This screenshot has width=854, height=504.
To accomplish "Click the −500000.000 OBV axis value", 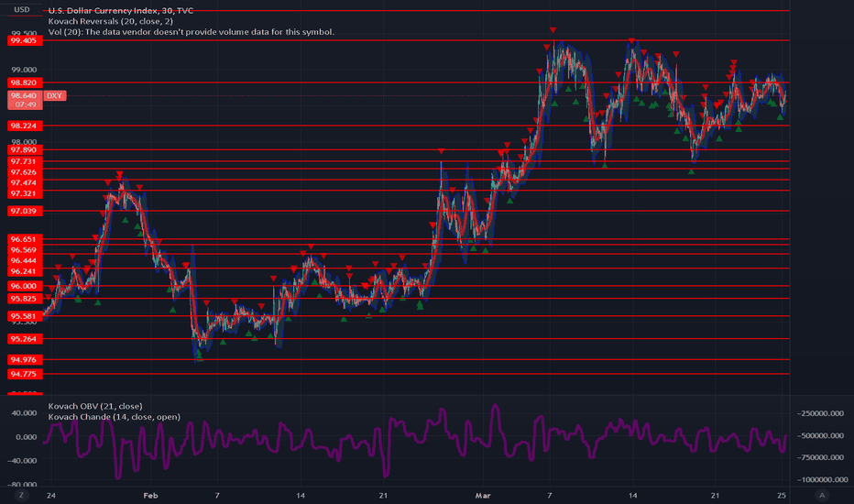I will pyautogui.click(x=820, y=436).
